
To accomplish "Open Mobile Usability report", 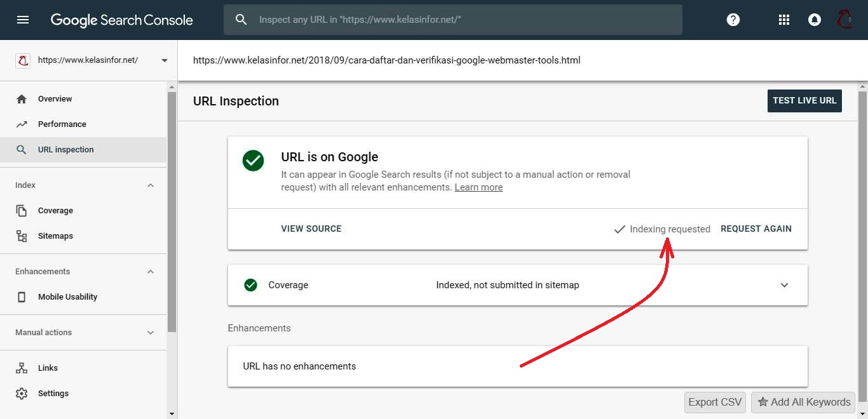I will (x=67, y=297).
